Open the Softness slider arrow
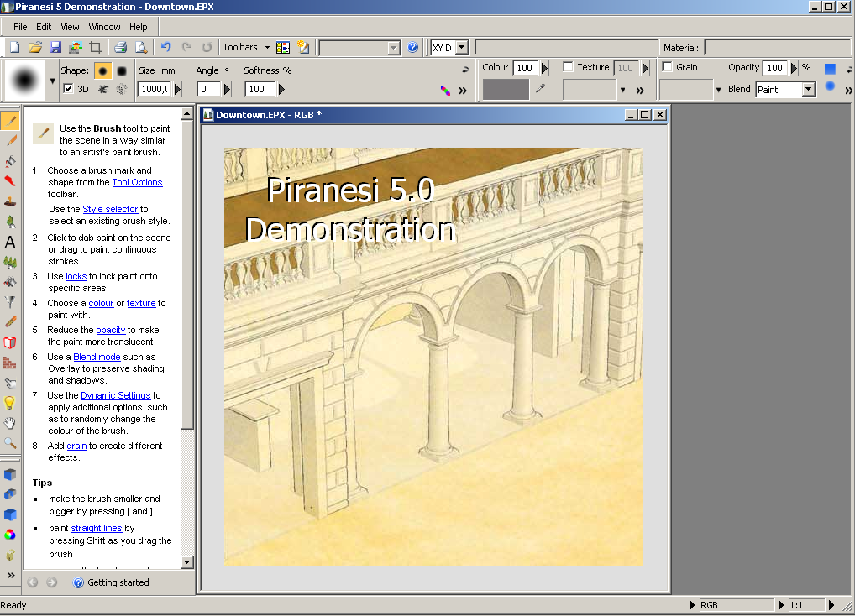The width and height of the screenshot is (855, 616). [x=281, y=89]
